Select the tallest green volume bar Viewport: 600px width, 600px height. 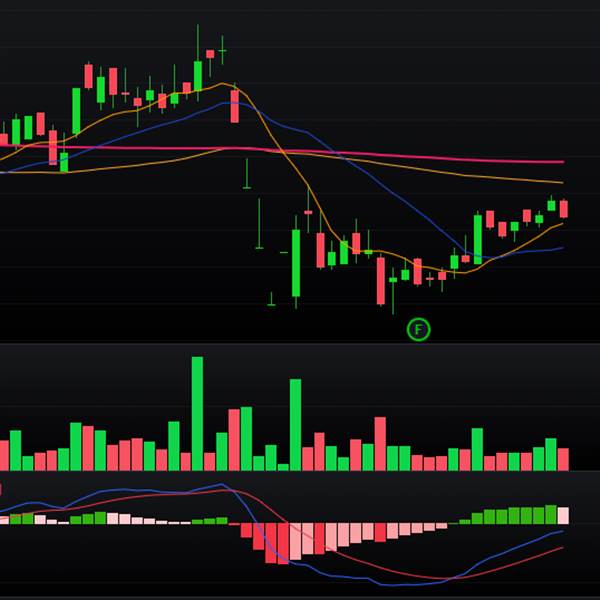point(197,413)
